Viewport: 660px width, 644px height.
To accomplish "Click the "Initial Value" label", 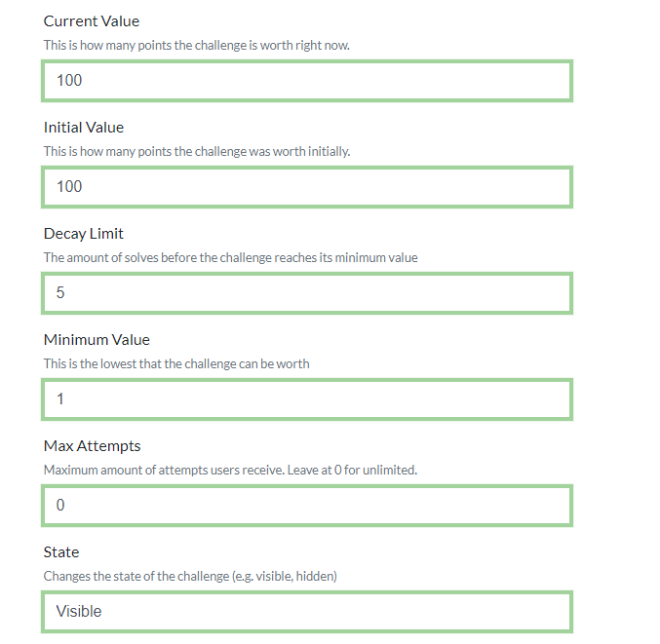I will 84,128.
